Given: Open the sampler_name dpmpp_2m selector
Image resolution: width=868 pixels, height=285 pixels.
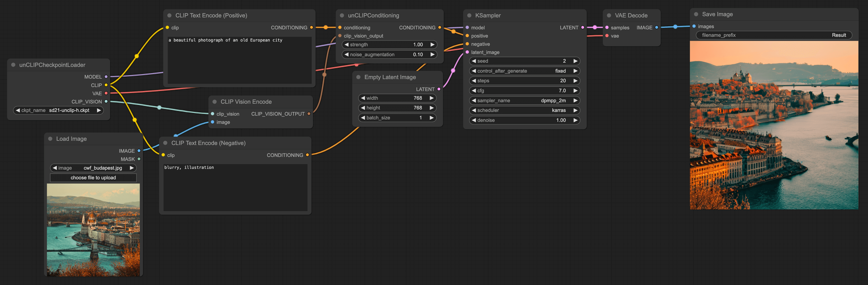Looking at the screenshot, I should pos(524,100).
